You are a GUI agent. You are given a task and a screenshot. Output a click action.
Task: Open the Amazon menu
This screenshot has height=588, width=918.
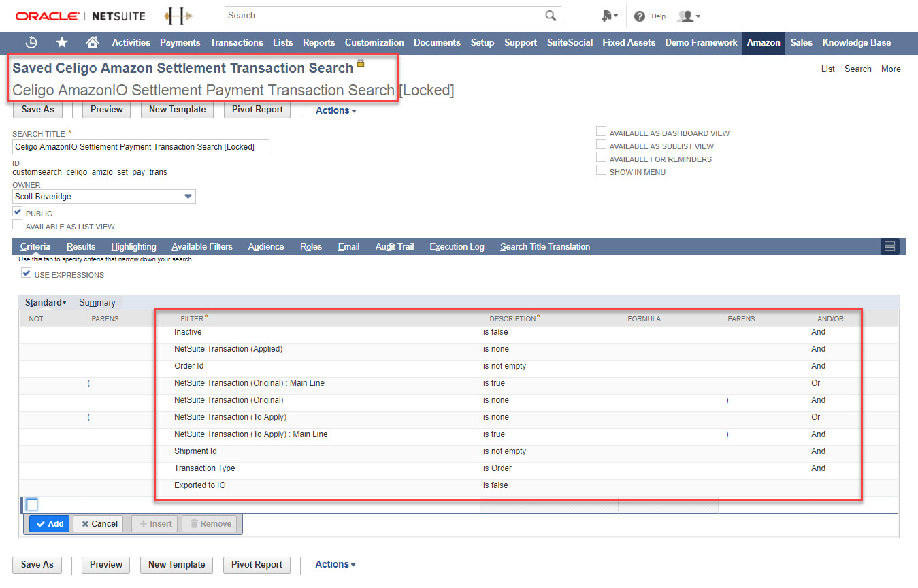[x=764, y=42]
